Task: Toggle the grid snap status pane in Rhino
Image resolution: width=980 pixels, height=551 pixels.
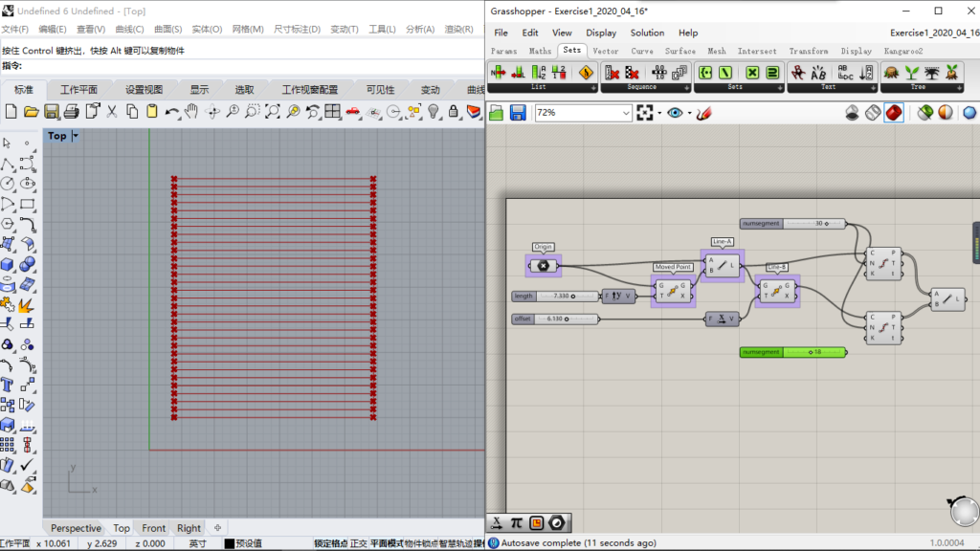Action: [330, 543]
